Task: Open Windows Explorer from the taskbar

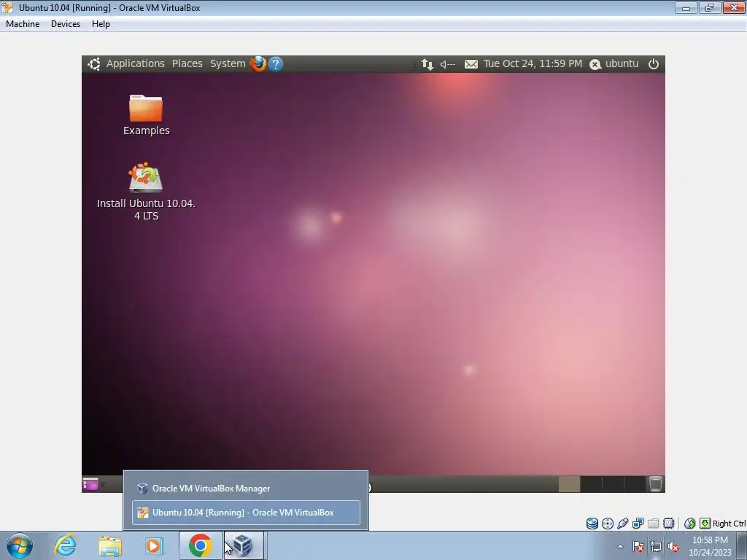Action: click(x=110, y=546)
